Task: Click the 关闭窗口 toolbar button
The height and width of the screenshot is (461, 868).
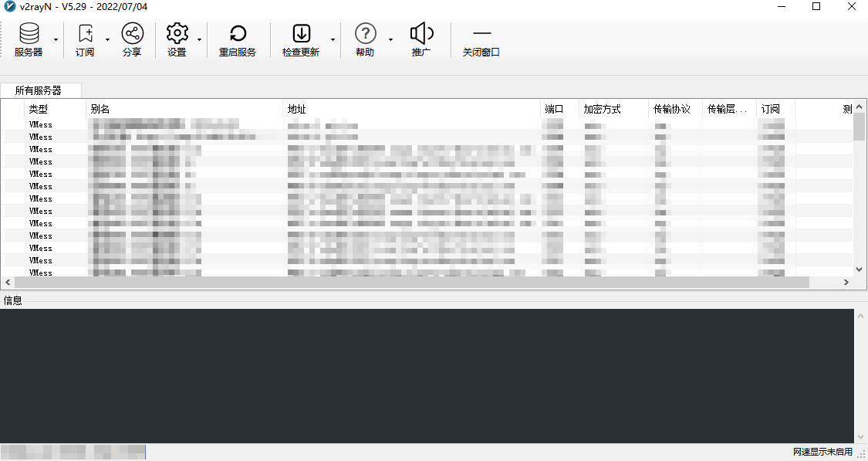Action: click(481, 40)
